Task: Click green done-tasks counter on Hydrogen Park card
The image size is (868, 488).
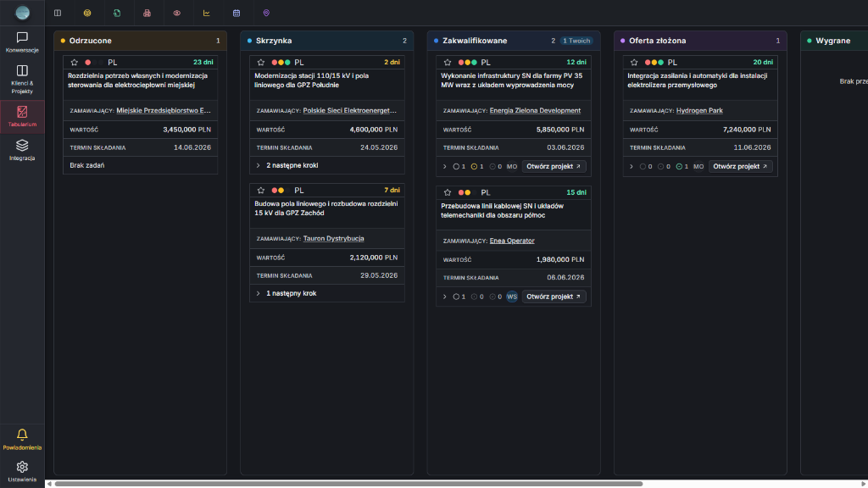Action: pos(682,167)
